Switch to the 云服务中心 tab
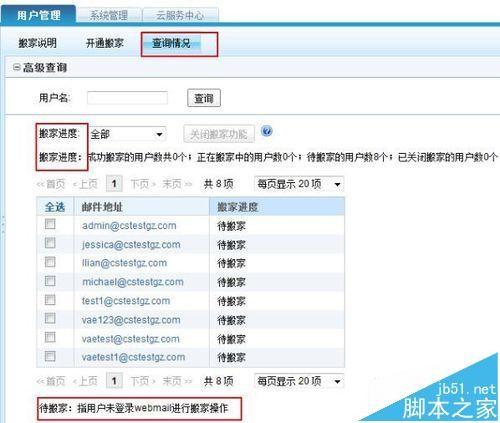 pos(180,15)
